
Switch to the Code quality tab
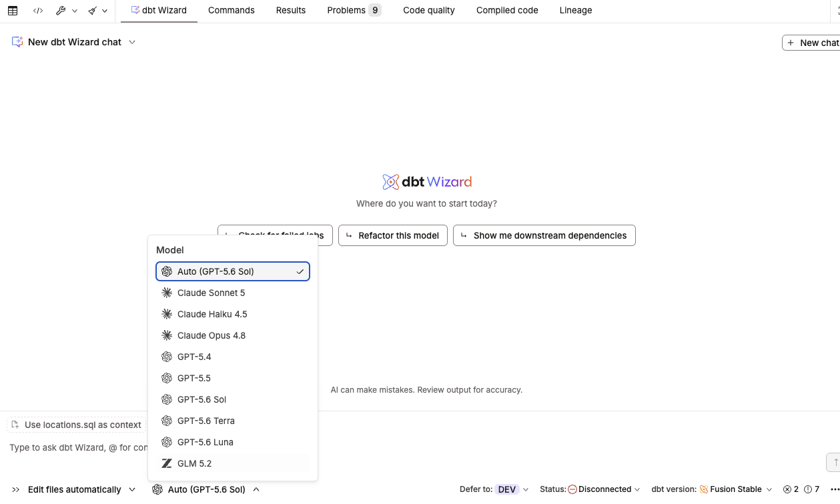coord(429,11)
